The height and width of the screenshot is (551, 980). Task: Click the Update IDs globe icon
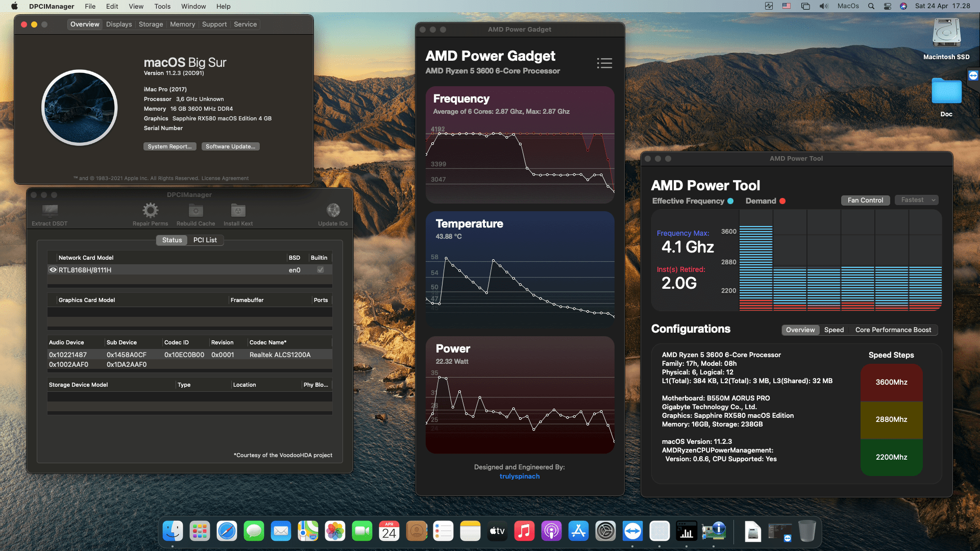point(333,210)
